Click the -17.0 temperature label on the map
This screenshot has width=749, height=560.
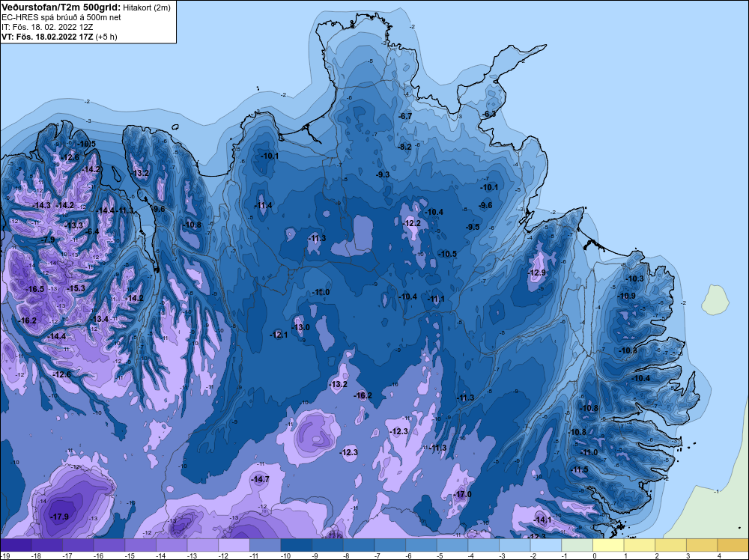462,494
